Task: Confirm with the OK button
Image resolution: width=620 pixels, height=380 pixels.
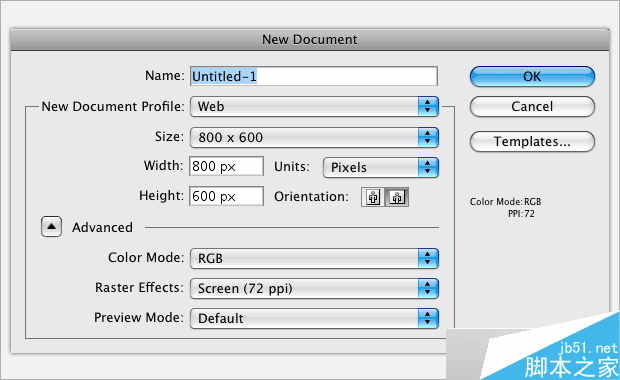Action: (x=532, y=76)
